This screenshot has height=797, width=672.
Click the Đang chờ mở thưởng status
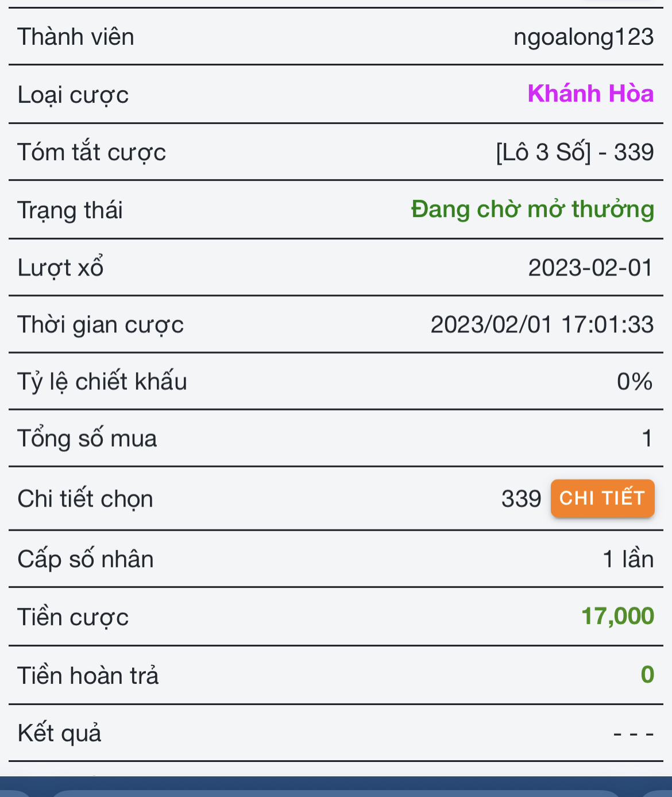532,210
